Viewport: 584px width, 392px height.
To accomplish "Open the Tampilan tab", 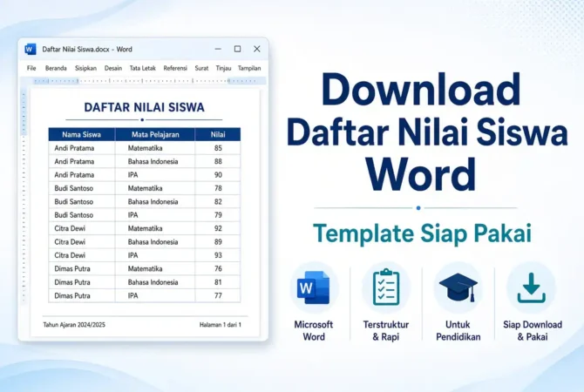I will point(249,68).
